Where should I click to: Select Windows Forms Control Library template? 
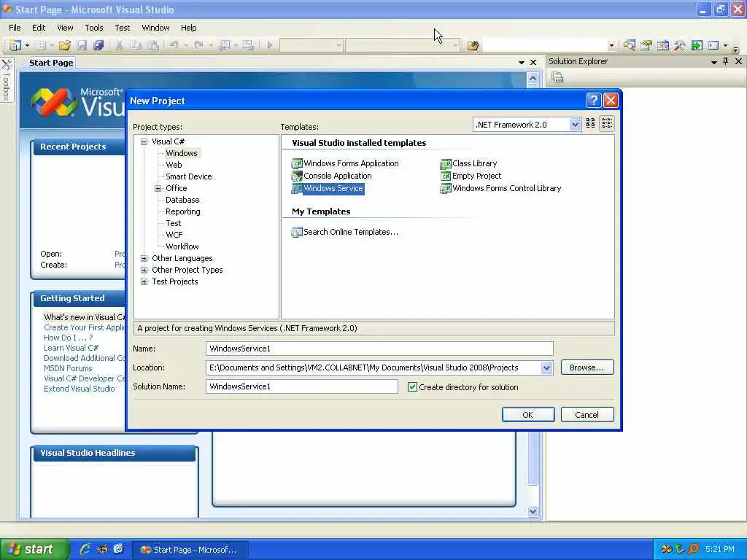[500, 188]
